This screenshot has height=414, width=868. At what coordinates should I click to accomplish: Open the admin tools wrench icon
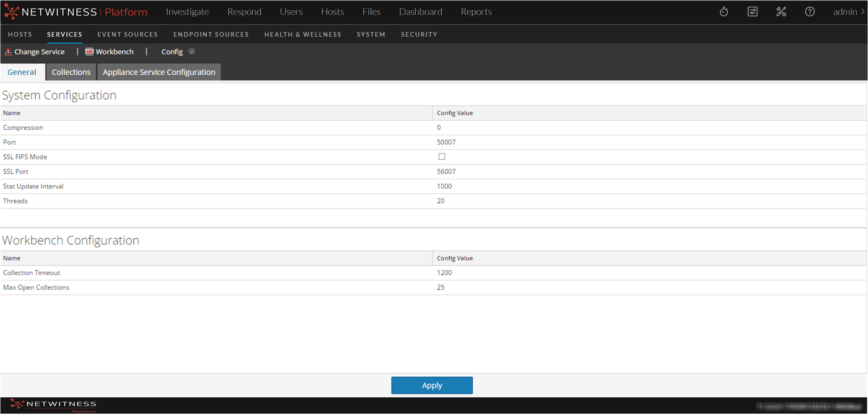[x=781, y=12]
